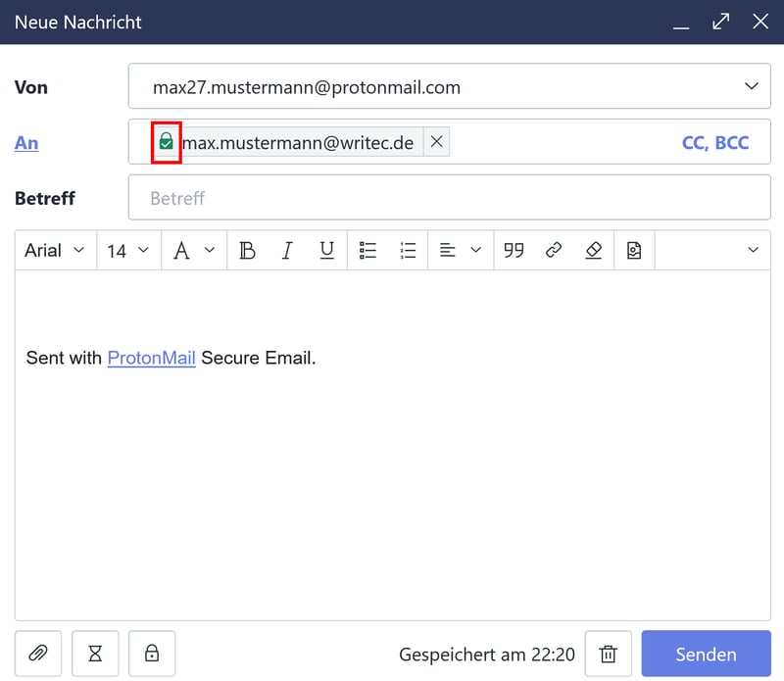The height and width of the screenshot is (681, 784).
Task: Toggle underline formatting
Action: (x=327, y=251)
